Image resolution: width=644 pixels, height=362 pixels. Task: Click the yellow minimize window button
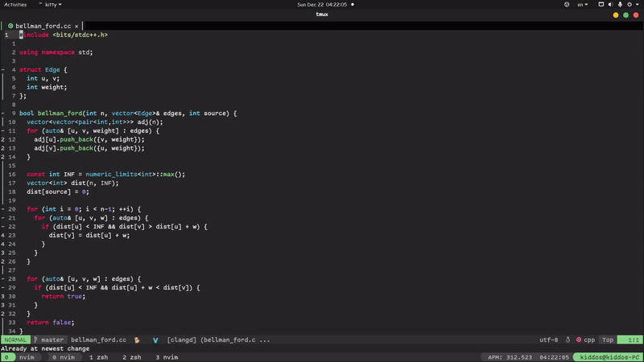(616, 15)
